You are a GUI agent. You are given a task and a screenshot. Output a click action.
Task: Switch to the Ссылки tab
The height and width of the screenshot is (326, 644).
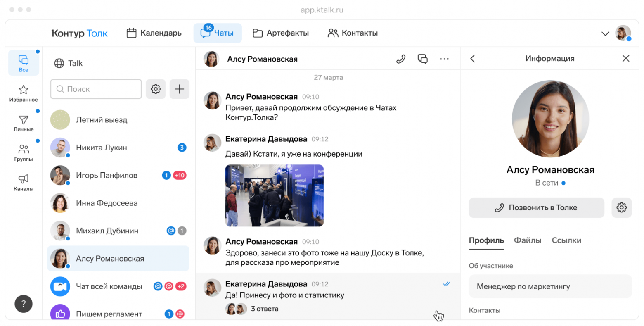point(566,240)
